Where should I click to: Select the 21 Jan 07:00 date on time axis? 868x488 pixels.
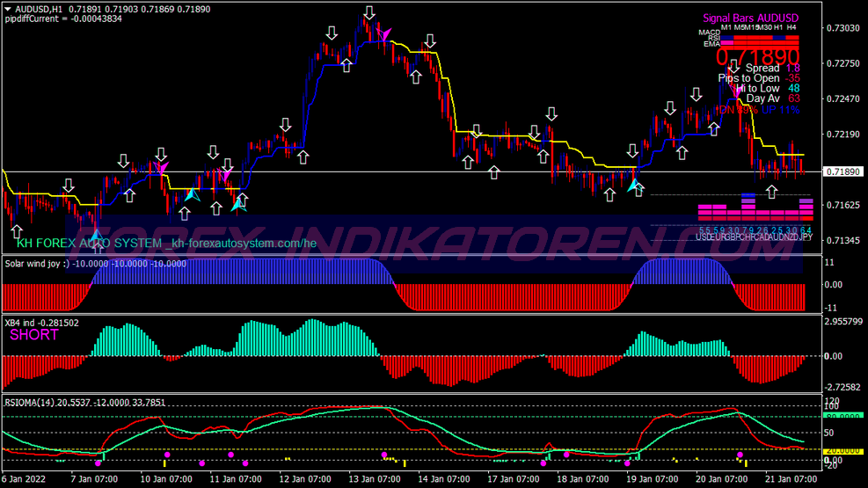[x=791, y=478]
